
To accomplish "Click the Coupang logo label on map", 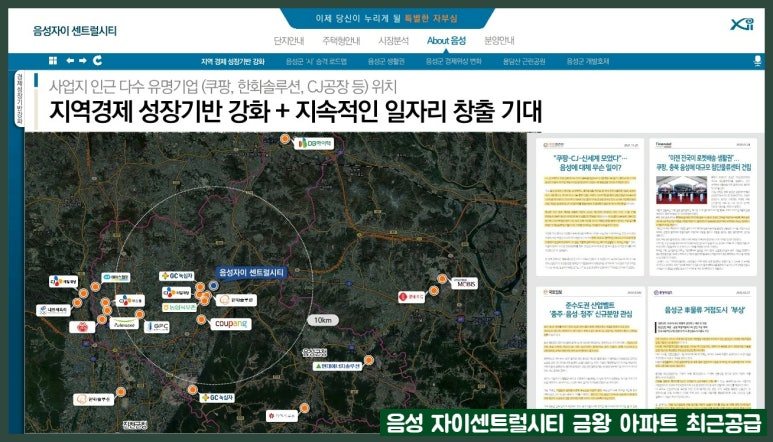I will 231,324.
